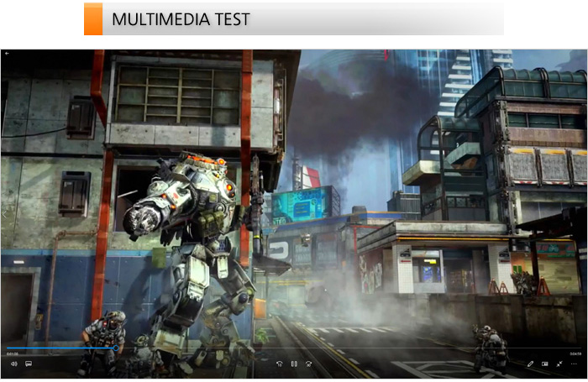Open the edit pencil tool
588x382 pixels.
[x=530, y=364]
